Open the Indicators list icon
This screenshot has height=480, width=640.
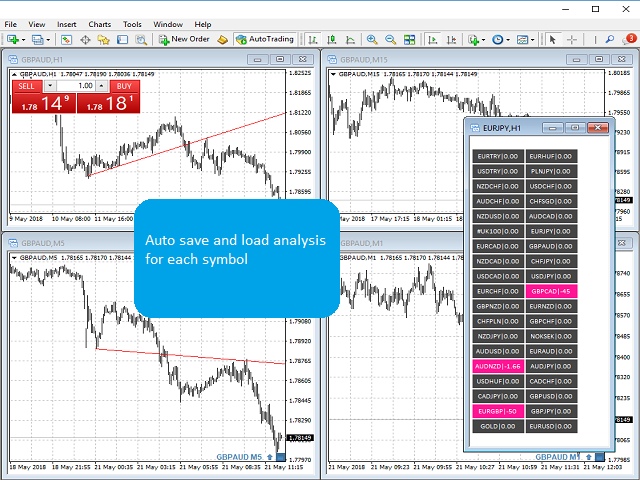click(473, 40)
